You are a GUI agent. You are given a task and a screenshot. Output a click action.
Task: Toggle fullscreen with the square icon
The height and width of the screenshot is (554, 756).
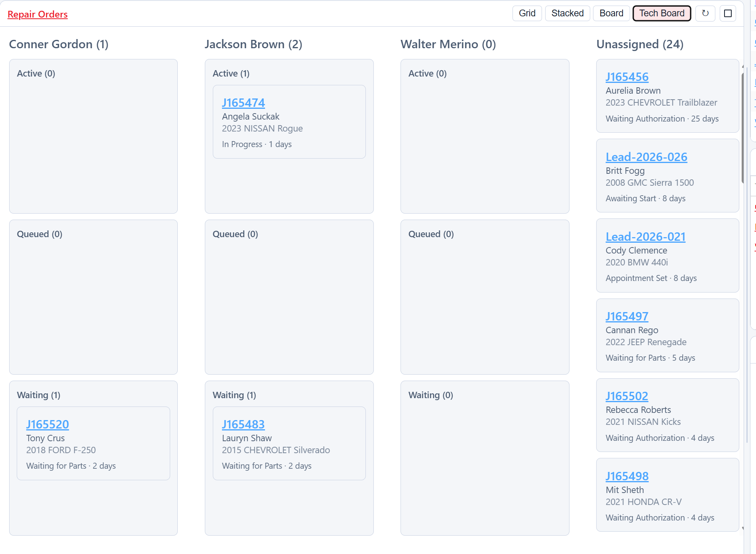tap(728, 13)
